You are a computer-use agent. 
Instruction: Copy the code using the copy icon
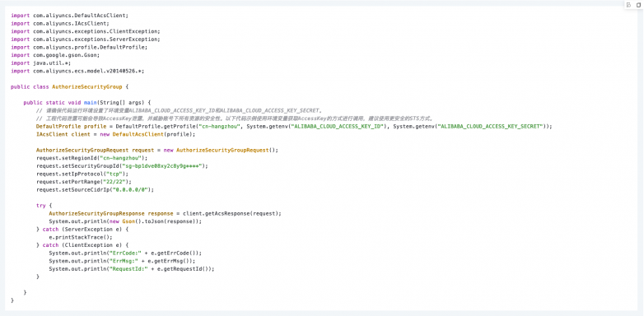coord(638,5)
